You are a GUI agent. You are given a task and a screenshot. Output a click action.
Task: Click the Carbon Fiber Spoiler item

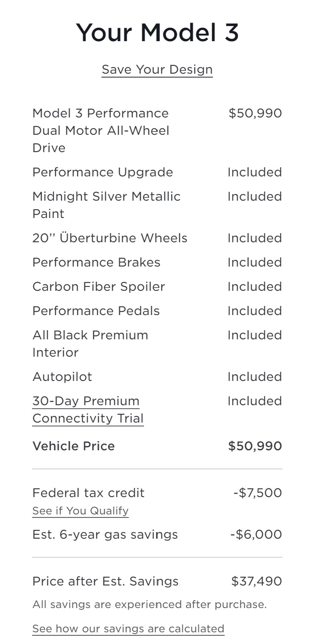click(98, 286)
